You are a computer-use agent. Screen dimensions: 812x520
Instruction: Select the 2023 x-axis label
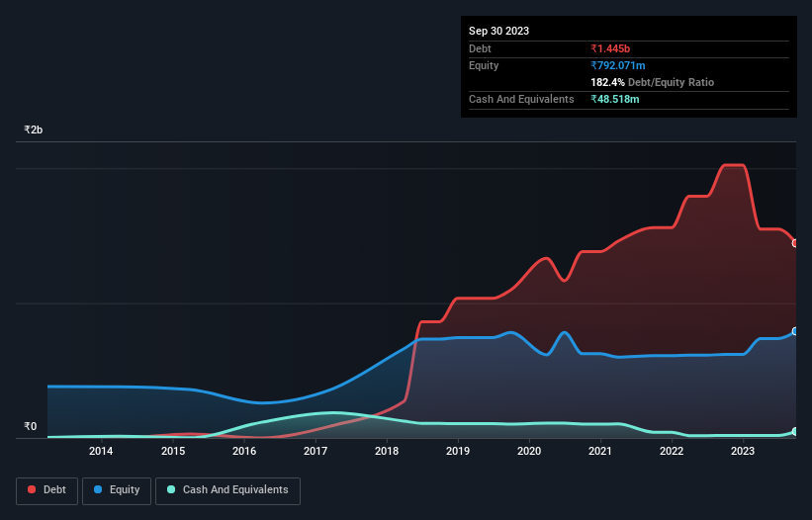click(x=743, y=451)
